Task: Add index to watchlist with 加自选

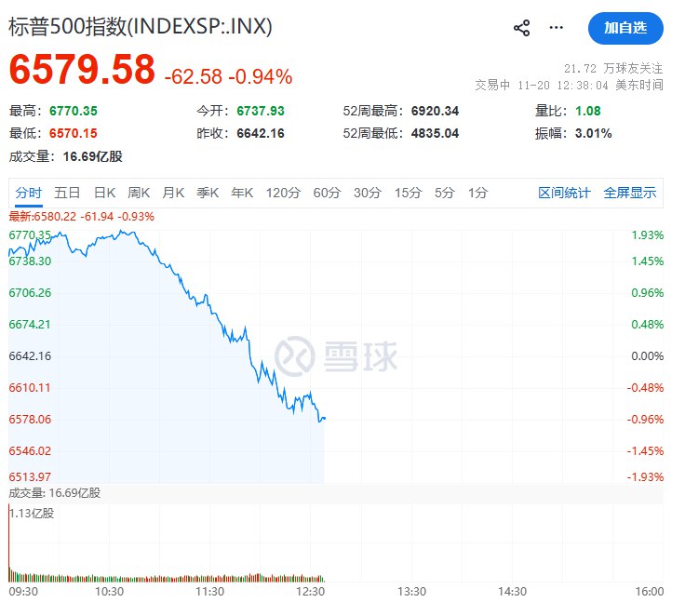Action: coord(625,28)
